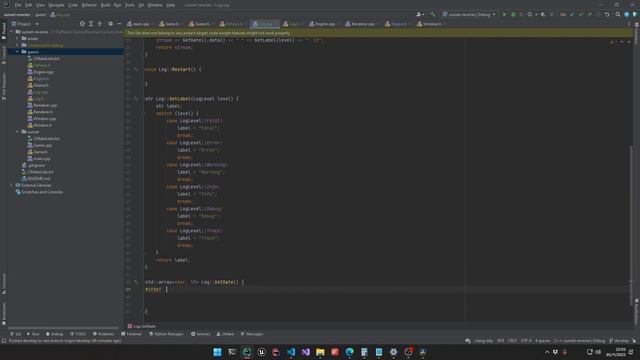Click Collapse All in Project panel
This screenshot has width=640, height=360.
[100, 24]
